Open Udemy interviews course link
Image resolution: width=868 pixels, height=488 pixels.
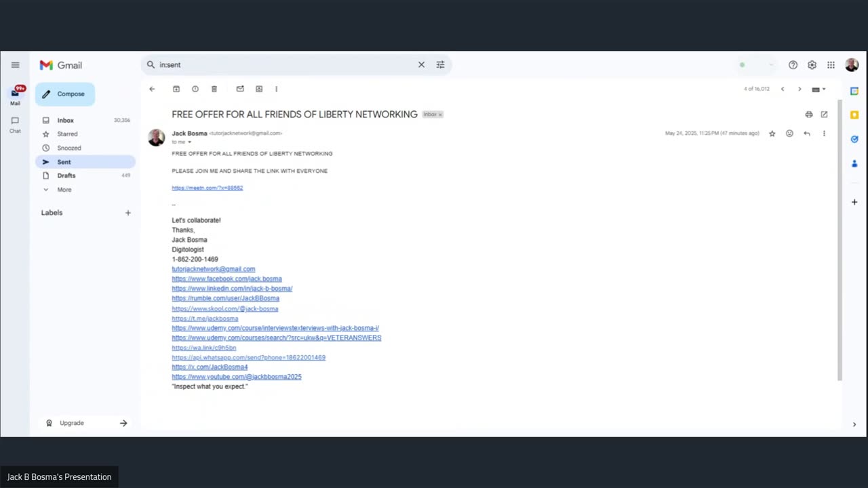(x=275, y=328)
